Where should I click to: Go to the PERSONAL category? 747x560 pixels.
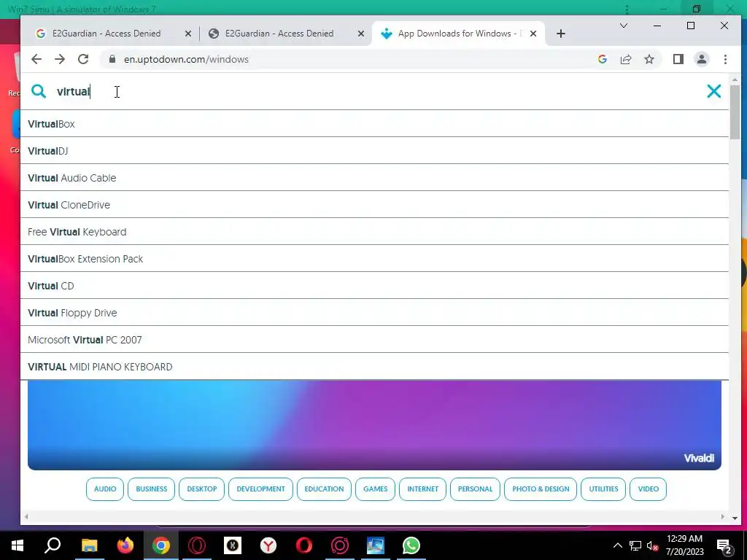click(475, 489)
